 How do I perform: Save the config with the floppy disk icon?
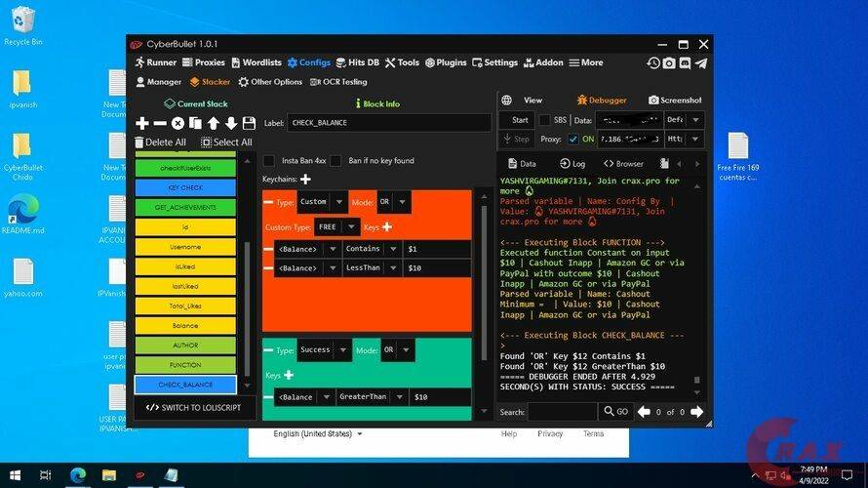tap(249, 123)
